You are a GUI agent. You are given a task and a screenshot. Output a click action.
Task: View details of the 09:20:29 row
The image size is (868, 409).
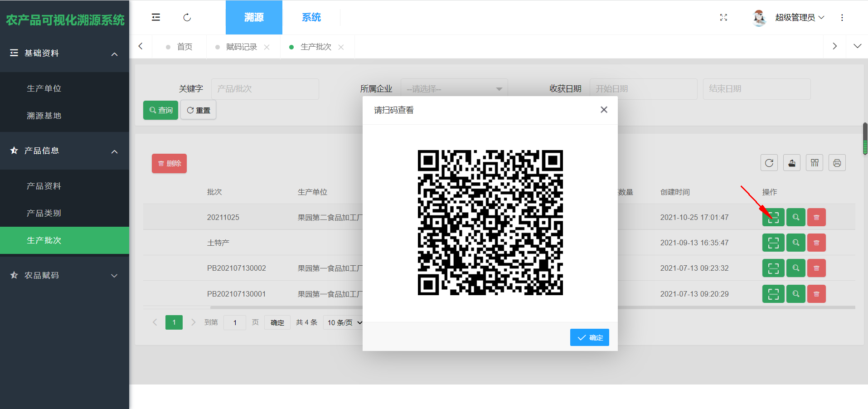pyautogui.click(x=796, y=294)
